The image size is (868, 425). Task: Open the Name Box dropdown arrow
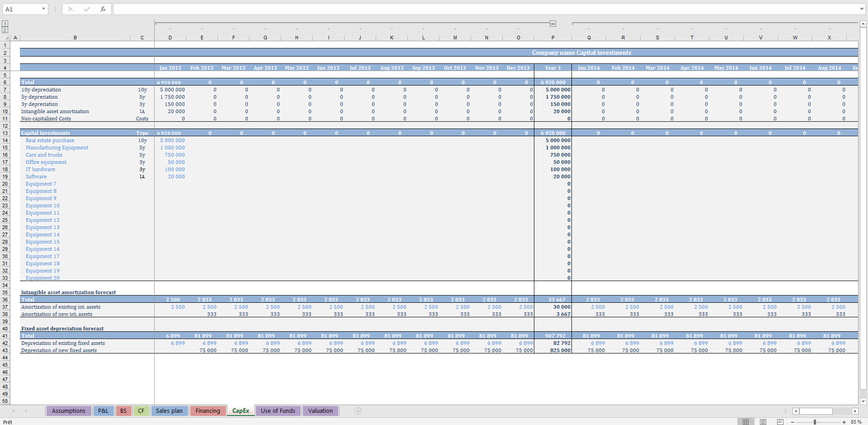pos(43,9)
